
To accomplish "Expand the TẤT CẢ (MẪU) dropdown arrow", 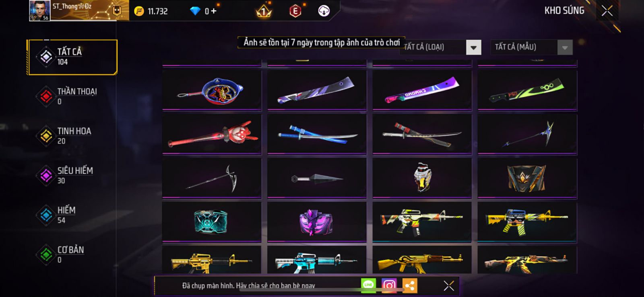I will coord(565,47).
